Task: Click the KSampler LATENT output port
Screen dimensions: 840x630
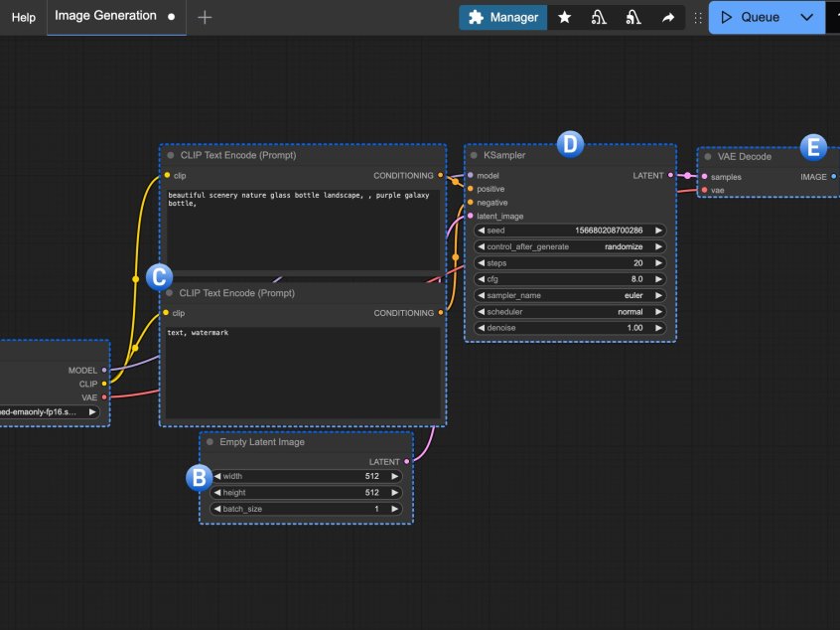Action: coord(670,175)
